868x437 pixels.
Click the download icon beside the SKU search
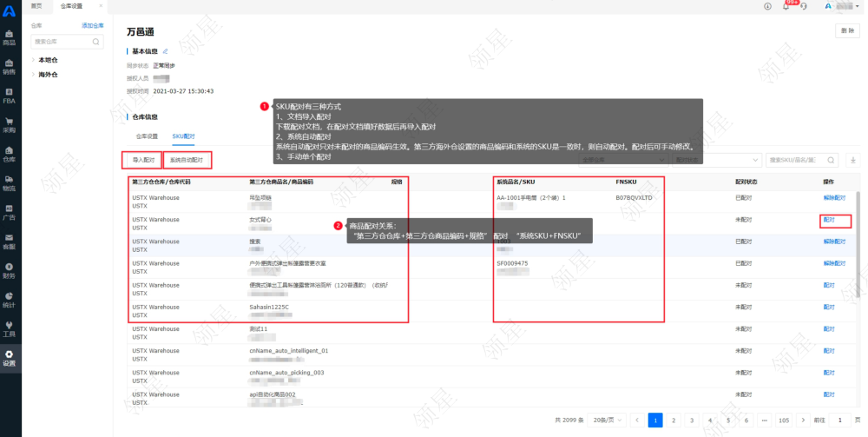(852, 160)
